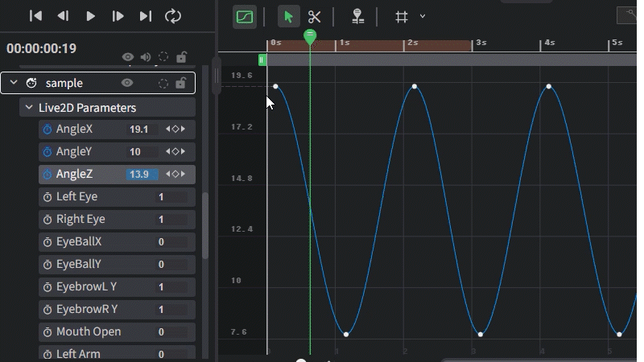This screenshot has width=644, height=362.
Task: Collapse the sample track
Action: [x=14, y=83]
